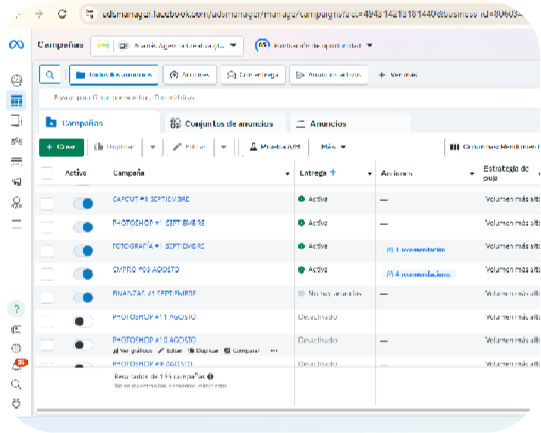Open the sidebar magnifier search icon
Viewport: 541px width, 433px height.
(x=16, y=384)
